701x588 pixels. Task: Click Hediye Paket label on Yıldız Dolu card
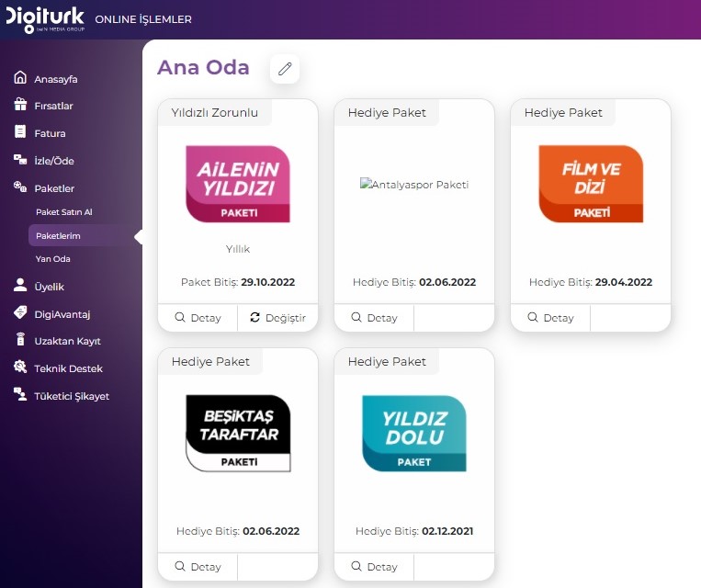387,362
